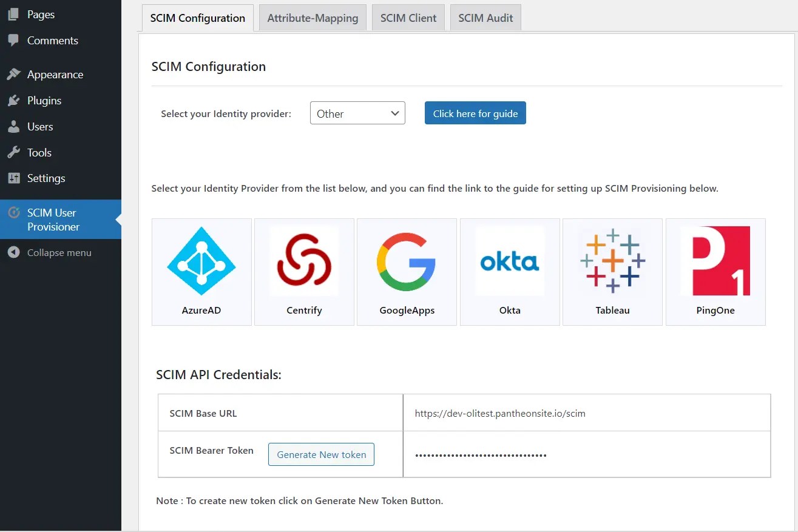Open Users via the sidebar icon

tap(13, 126)
